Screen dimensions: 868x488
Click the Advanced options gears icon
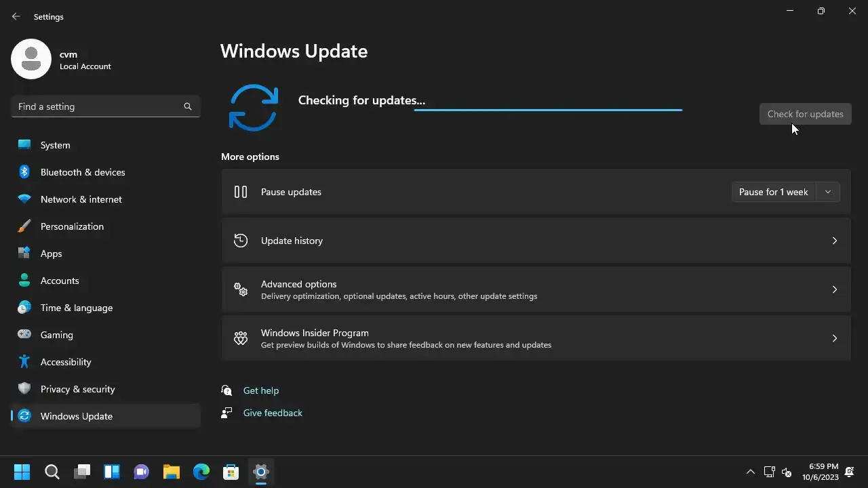[241, 289]
